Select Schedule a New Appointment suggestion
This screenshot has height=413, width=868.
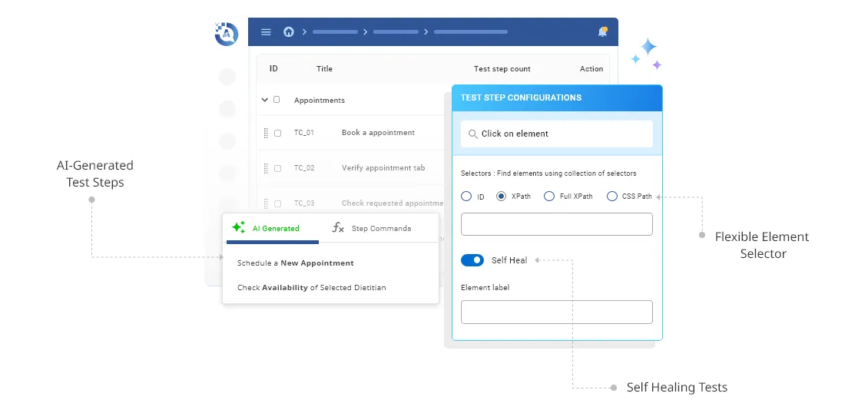[x=296, y=263]
